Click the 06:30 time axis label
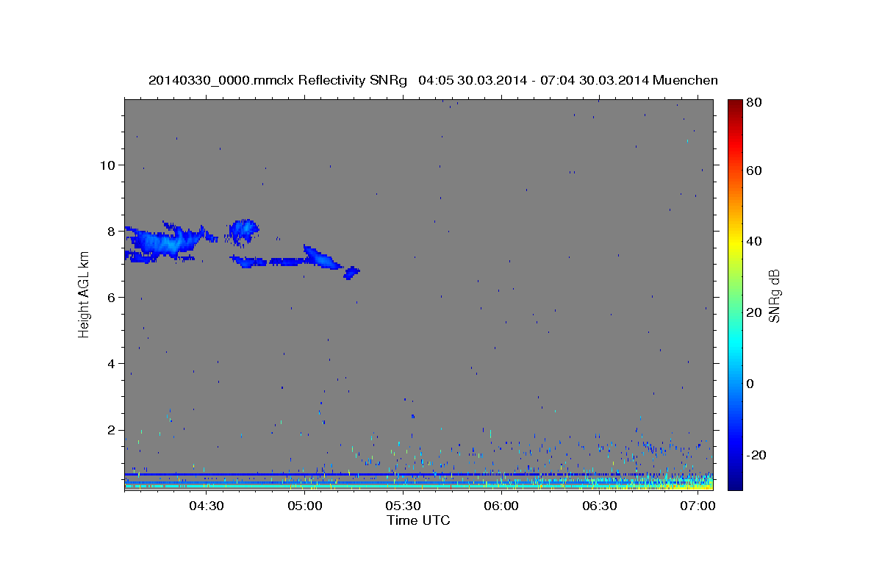 click(x=599, y=506)
